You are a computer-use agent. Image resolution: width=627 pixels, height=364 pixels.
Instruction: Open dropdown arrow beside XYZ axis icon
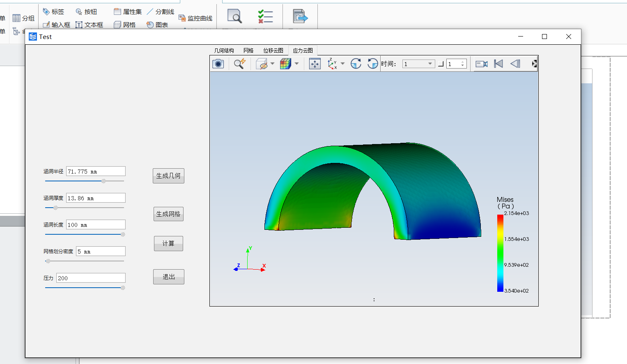point(342,64)
